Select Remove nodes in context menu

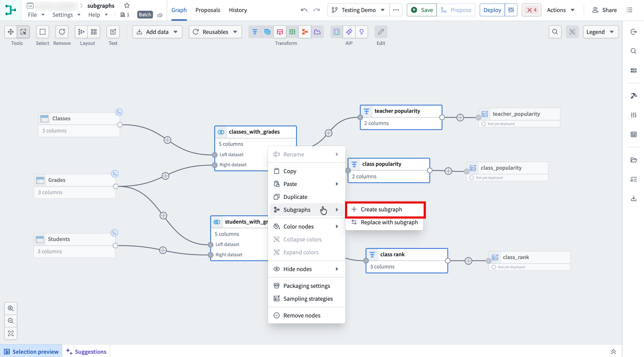(306, 315)
